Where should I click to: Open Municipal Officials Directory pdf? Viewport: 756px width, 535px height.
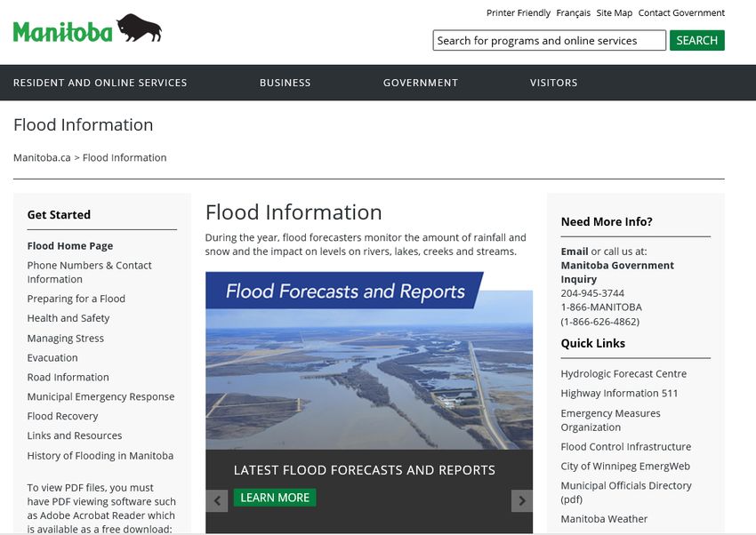[x=626, y=492]
